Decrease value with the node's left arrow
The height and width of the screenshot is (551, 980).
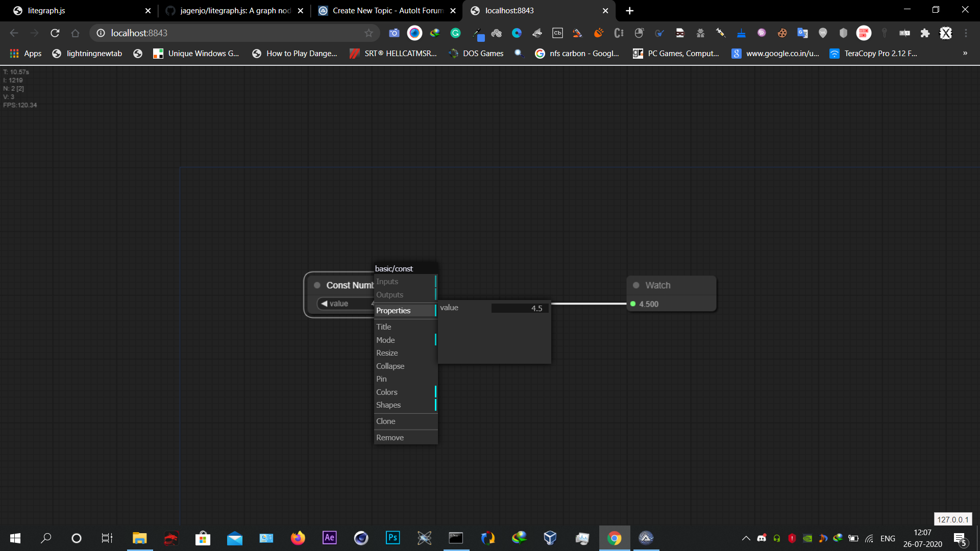tap(324, 304)
